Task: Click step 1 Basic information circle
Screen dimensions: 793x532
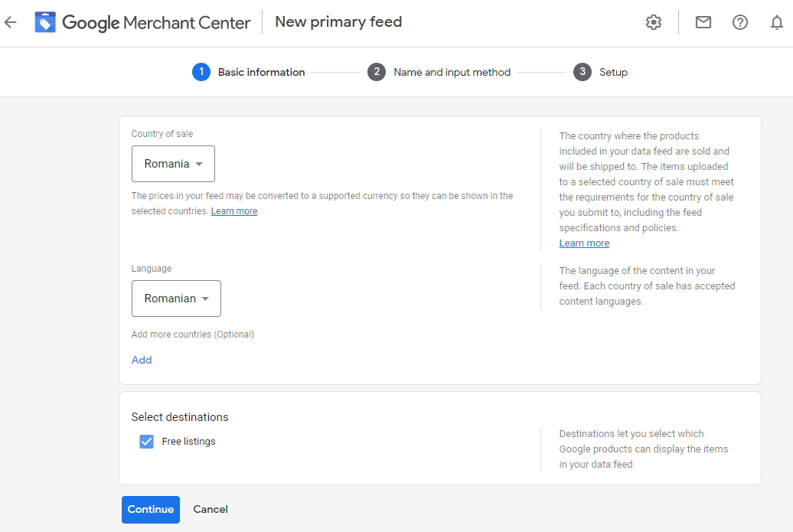Action: 201,71
